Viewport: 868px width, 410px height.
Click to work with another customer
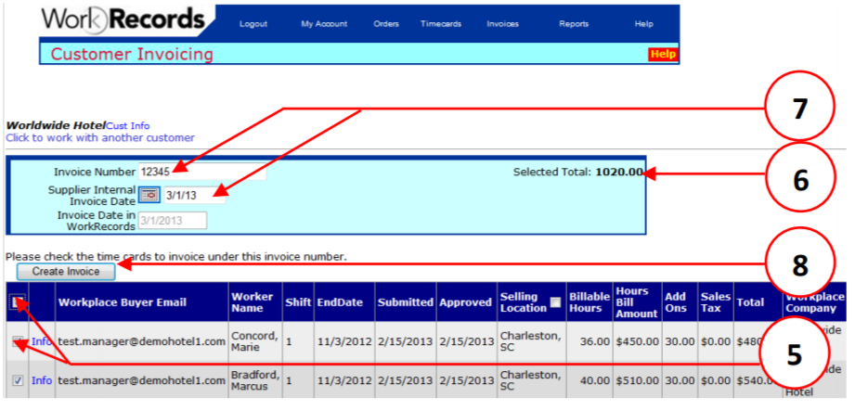click(x=100, y=137)
